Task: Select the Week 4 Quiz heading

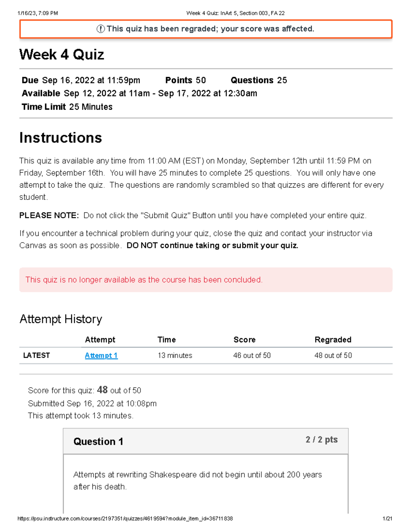Action: pyautogui.click(x=62, y=55)
